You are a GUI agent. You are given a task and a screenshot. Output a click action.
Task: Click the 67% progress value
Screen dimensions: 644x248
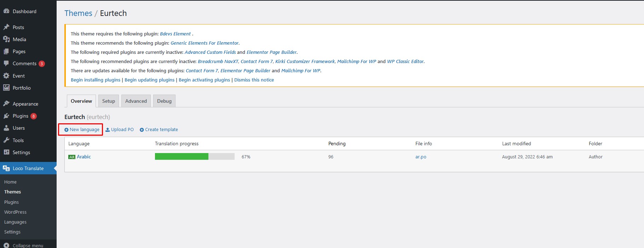click(246, 157)
